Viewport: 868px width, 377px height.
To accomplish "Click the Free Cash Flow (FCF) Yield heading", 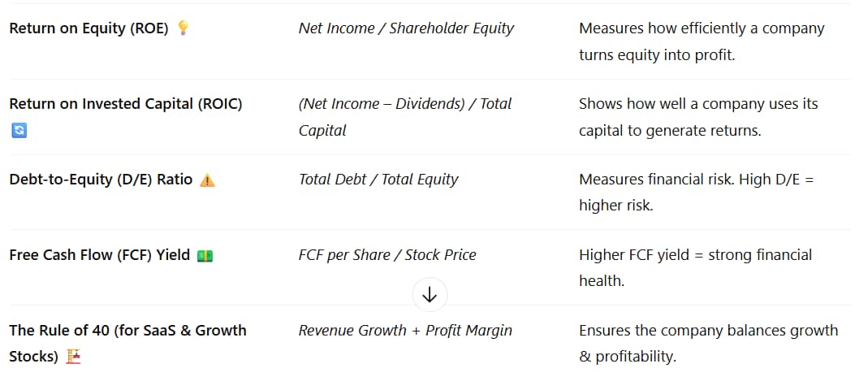I will [100, 255].
